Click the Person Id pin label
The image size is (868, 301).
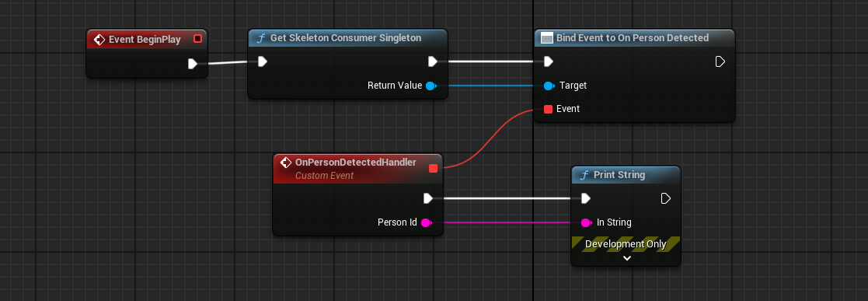[x=397, y=223]
